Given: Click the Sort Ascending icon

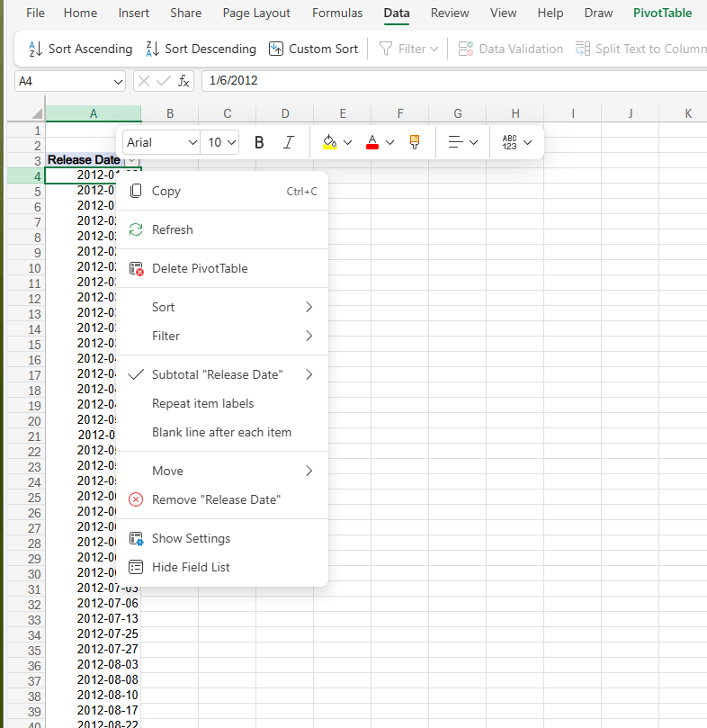Looking at the screenshot, I should (35, 49).
